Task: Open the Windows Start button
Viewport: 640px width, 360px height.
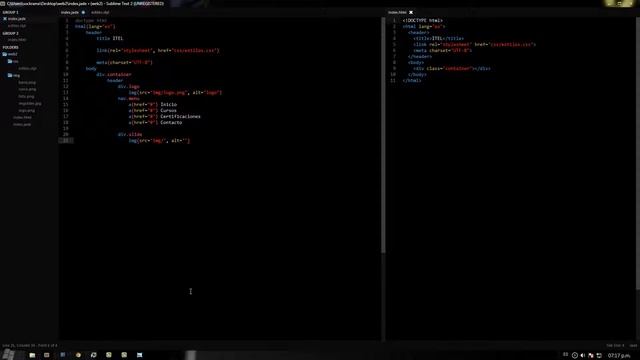Action: point(8,355)
